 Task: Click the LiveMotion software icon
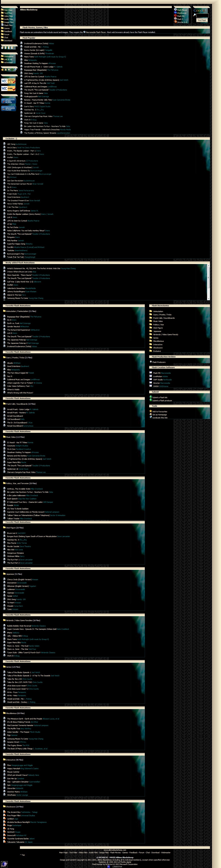[151, 376]
